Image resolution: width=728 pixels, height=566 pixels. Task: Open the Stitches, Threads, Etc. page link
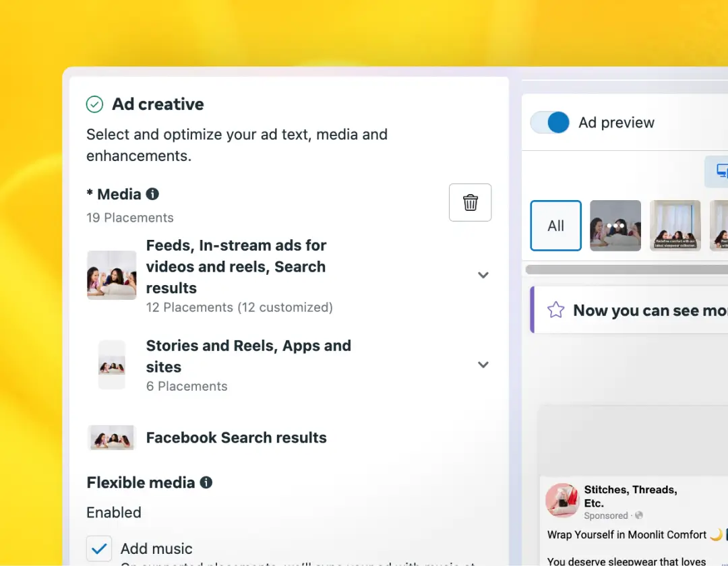click(x=630, y=496)
